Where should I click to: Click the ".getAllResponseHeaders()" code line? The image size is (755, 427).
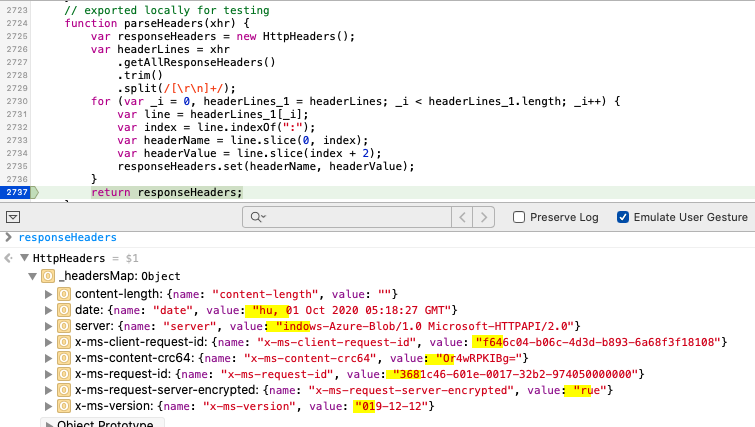click(x=196, y=62)
